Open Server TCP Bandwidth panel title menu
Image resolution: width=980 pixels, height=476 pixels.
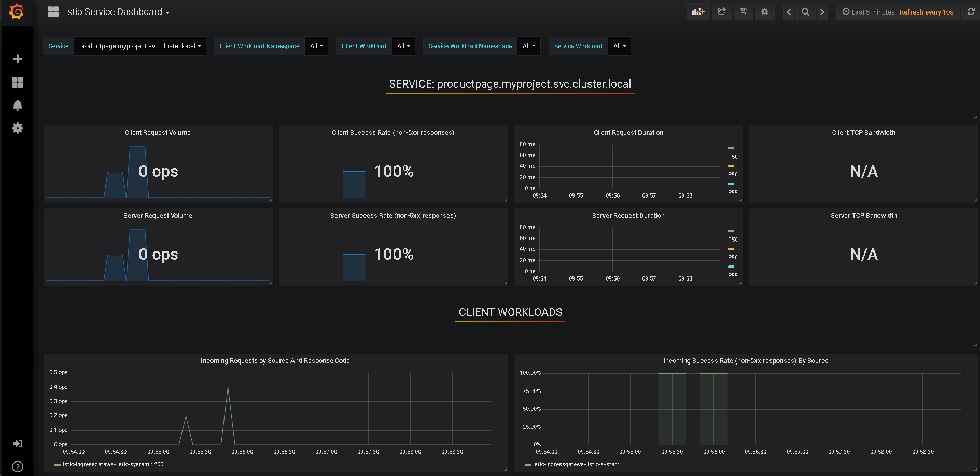tap(864, 216)
